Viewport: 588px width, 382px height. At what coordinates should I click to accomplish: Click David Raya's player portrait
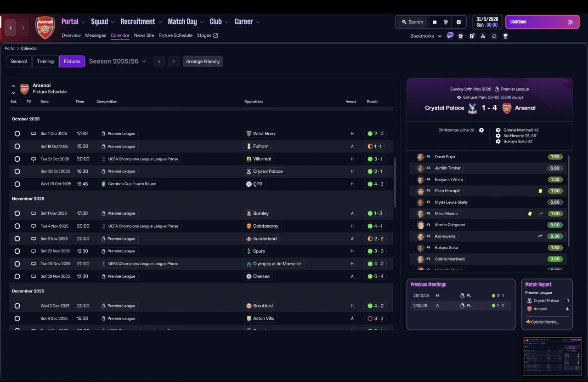coord(420,157)
